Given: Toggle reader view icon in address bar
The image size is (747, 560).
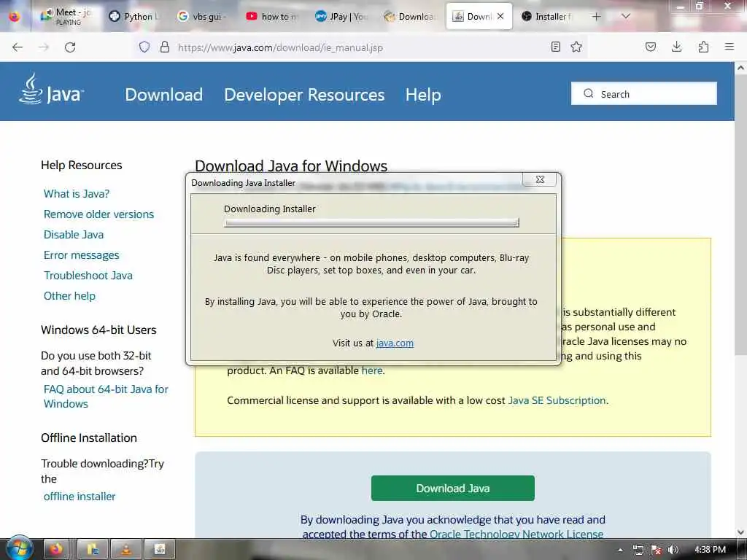Looking at the screenshot, I should click(555, 47).
